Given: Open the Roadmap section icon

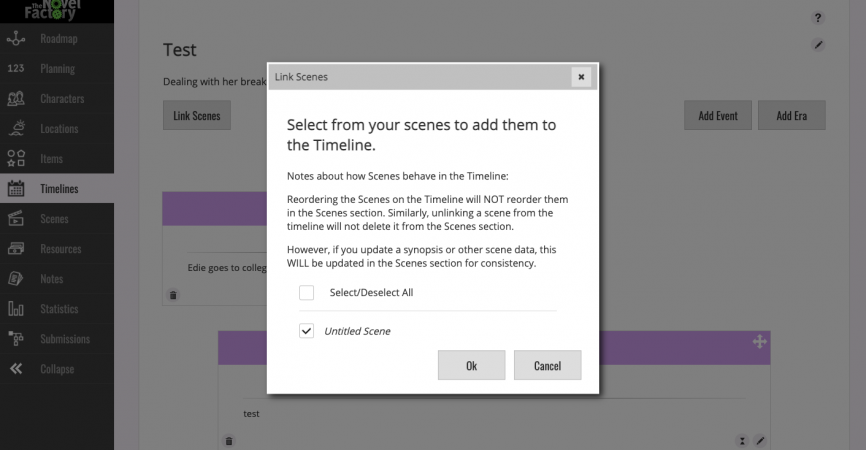Looking at the screenshot, I should [16, 39].
